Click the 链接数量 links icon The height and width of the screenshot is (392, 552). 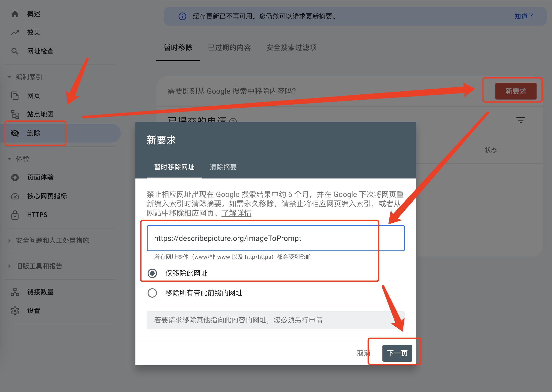pos(15,292)
